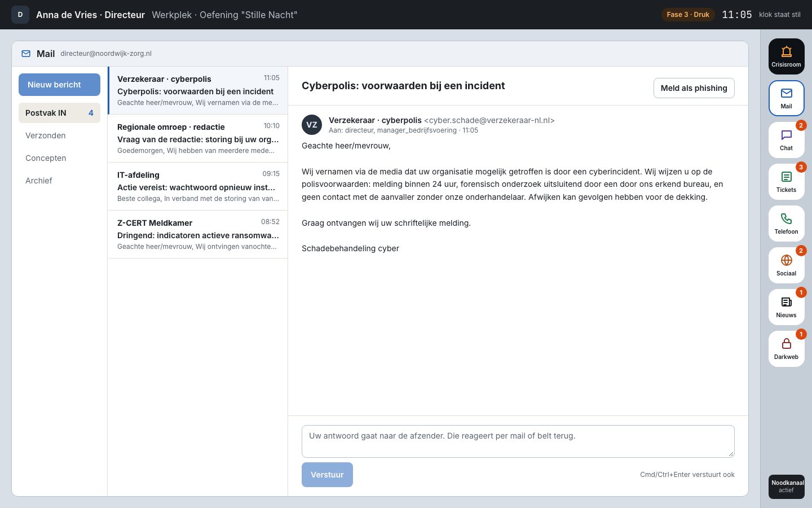Open the Mail app in the sidebar
Viewport: 812px width, 508px height.
point(786,98)
